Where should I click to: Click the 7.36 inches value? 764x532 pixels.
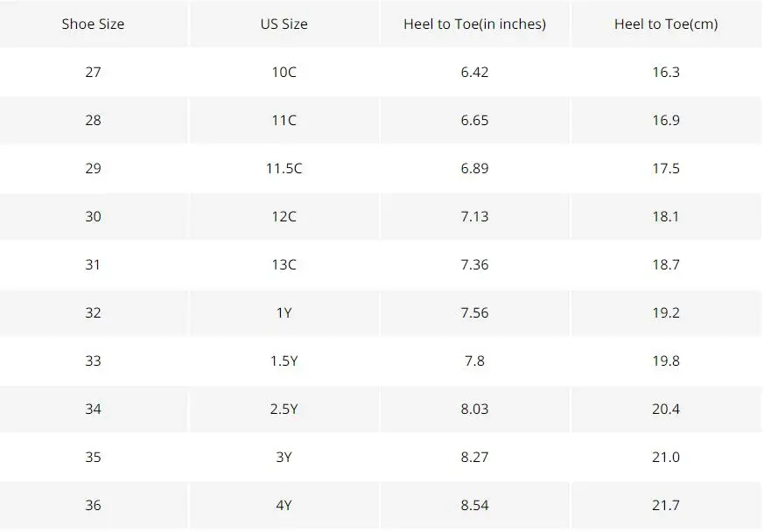(474, 264)
